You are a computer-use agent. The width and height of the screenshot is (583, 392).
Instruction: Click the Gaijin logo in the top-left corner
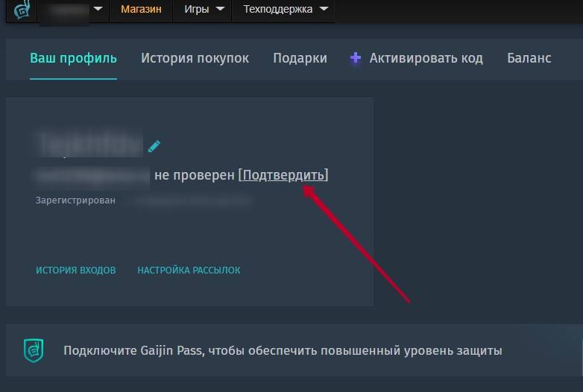[22, 10]
